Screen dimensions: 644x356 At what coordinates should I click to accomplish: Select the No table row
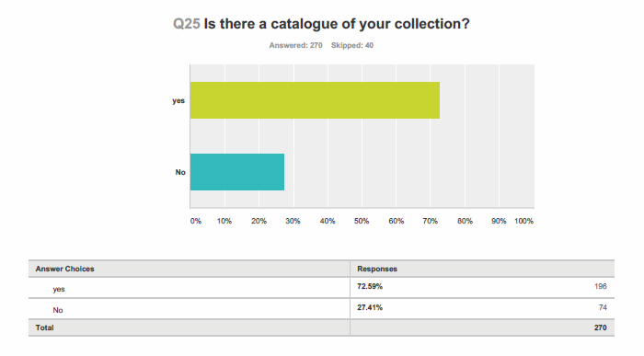[321, 309]
